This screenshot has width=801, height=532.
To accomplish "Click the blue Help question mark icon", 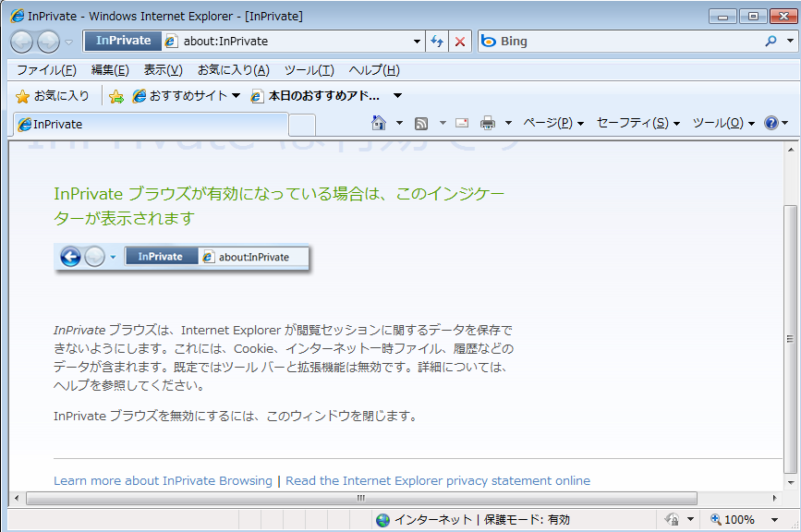I will pos(771,123).
